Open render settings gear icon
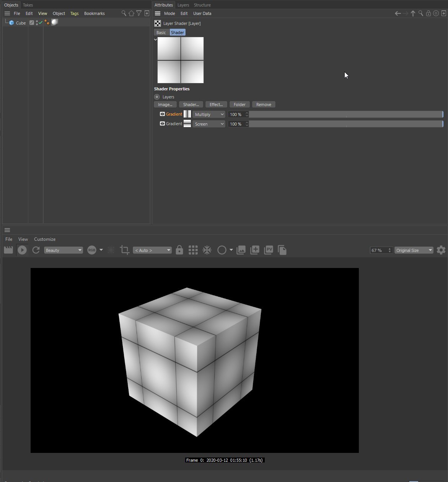The width and height of the screenshot is (448, 482). coord(441,250)
